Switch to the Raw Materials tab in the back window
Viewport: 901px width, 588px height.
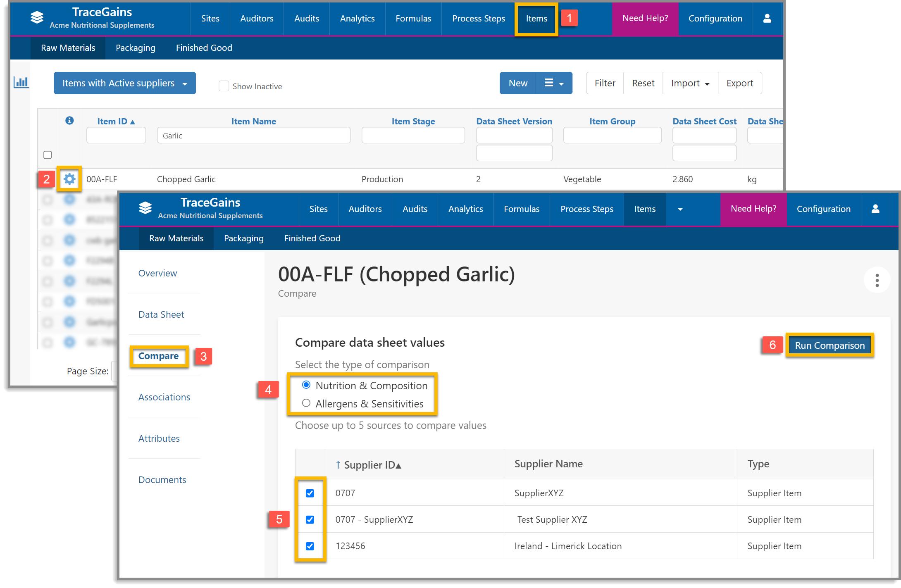pos(68,48)
